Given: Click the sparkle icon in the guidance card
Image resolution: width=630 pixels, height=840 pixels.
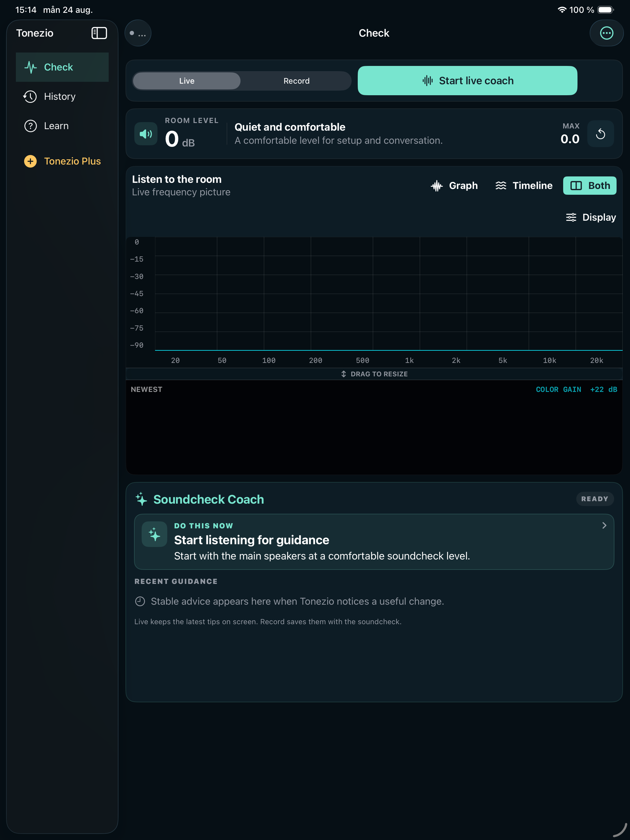Looking at the screenshot, I should pos(154,534).
